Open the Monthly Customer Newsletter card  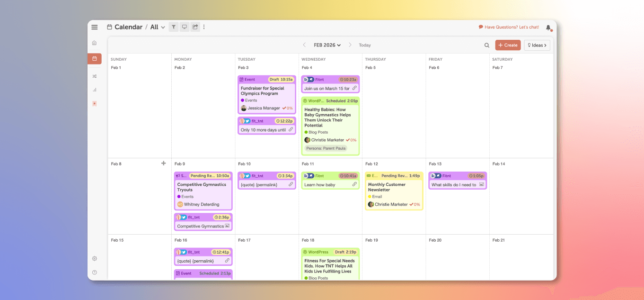coord(394,187)
